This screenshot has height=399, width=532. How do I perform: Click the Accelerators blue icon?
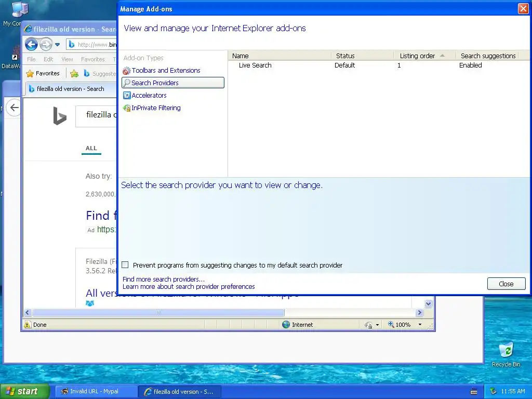click(127, 96)
